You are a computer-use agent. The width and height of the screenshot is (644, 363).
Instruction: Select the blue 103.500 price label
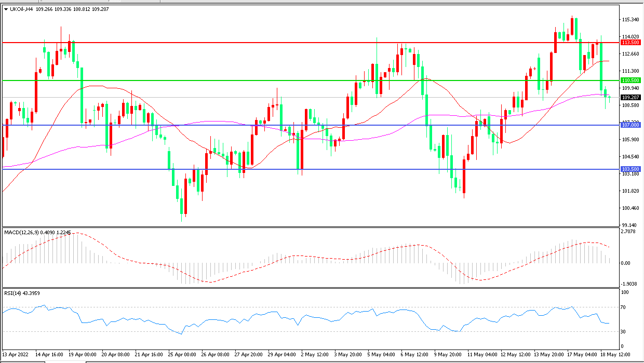(629, 169)
